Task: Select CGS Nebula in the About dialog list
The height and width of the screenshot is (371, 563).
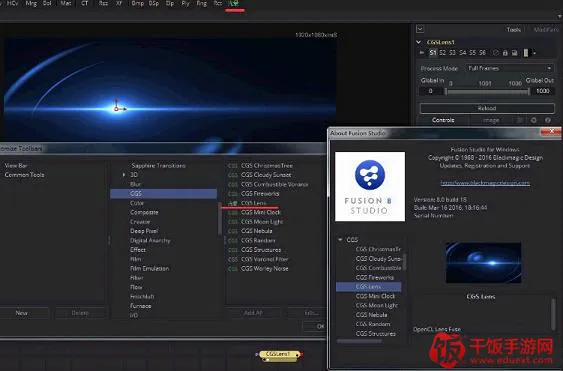Action: [371, 315]
